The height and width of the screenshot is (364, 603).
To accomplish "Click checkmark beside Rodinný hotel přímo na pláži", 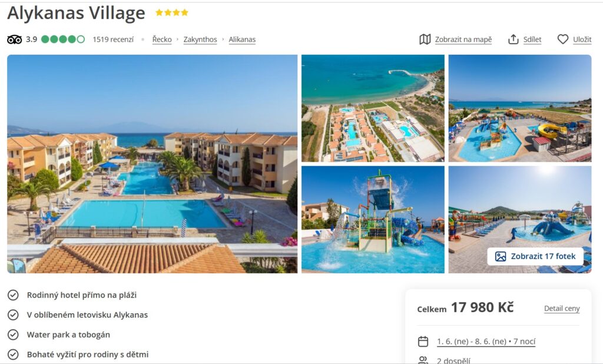I will click(13, 295).
